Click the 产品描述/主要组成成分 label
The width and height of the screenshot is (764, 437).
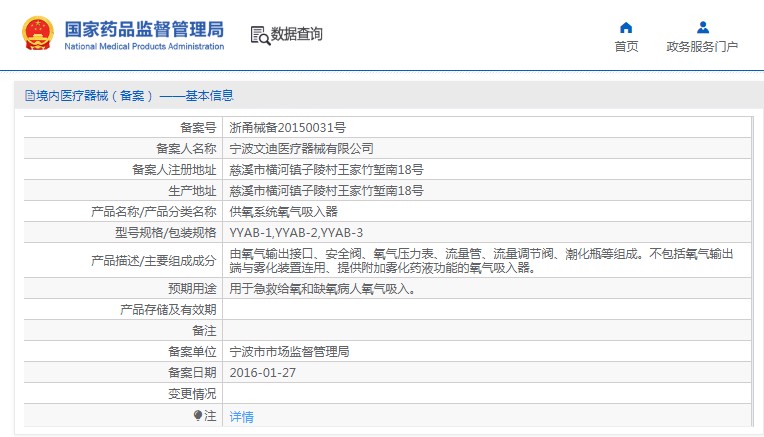coord(153,261)
